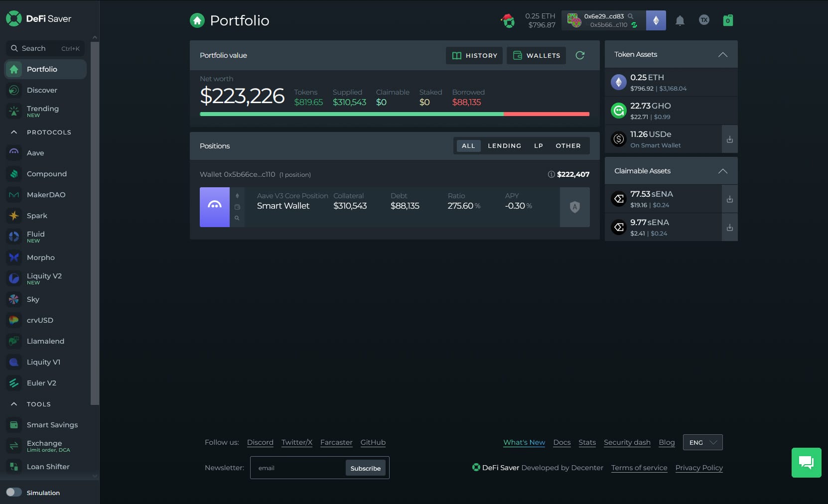Toggle the Simulation mode switch
Screen dimensions: 828x504
tap(14, 492)
